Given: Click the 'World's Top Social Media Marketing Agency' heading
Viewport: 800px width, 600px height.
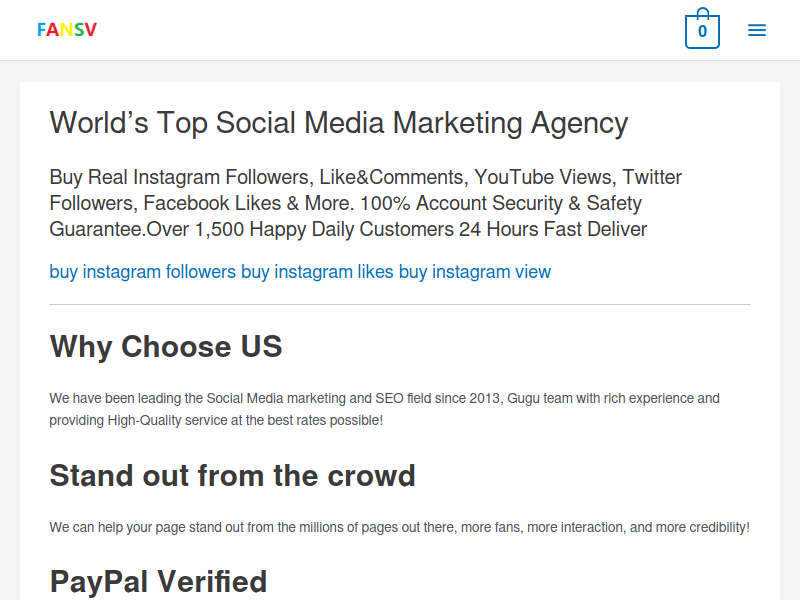Looking at the screenshot, I should [x=339, y=123].
